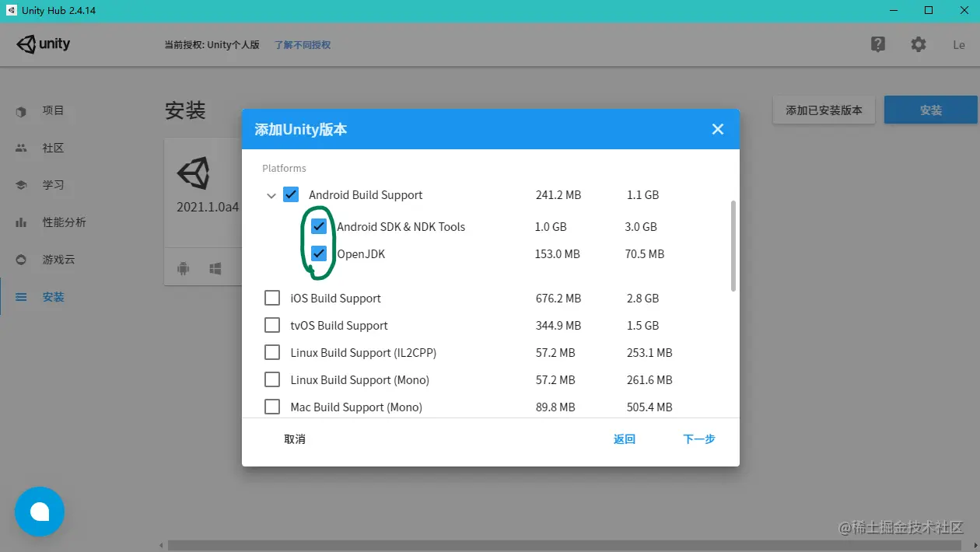980x552 pixels.
Task: Click the 性能分析 bar chart icon
Action: click(x=21, y=222)
